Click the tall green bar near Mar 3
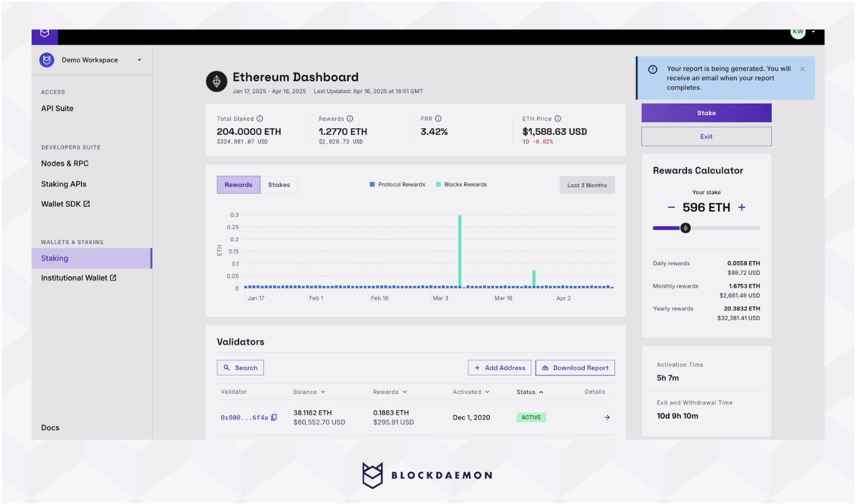Viewport: 856px width, 504px height. (460, 251)
